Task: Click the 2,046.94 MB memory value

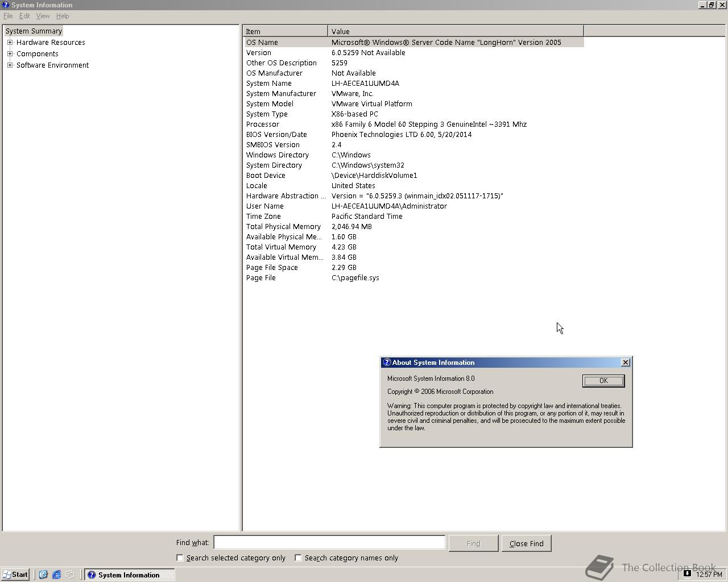Action: pos(351,226)
